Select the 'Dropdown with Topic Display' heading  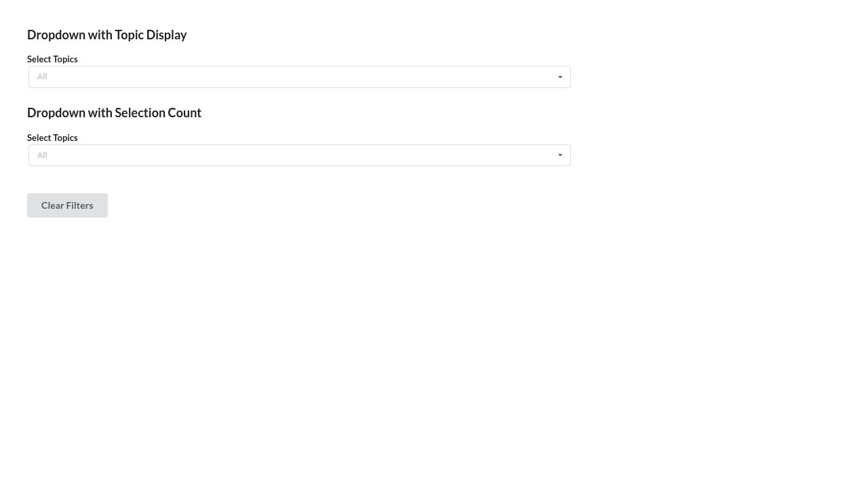tap(106, 35)
